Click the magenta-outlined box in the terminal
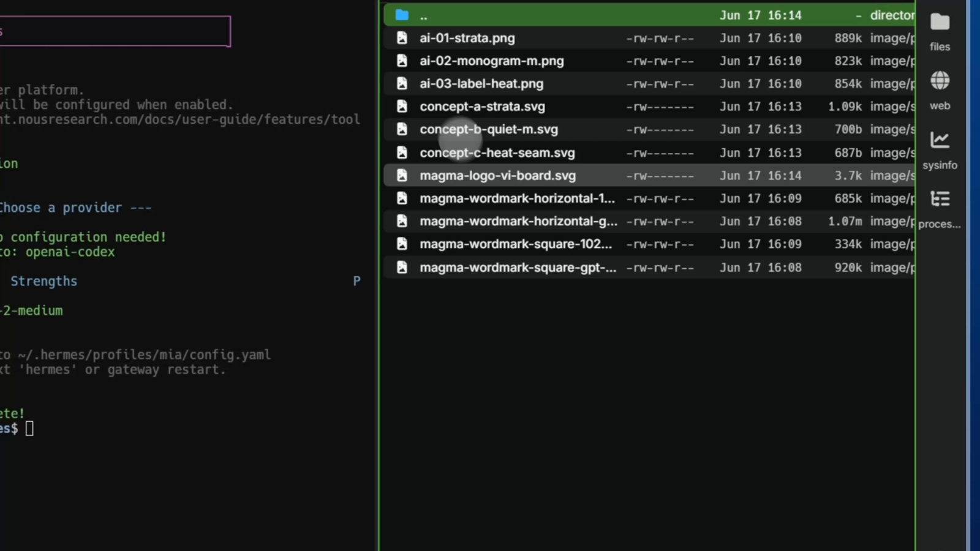 (115, 31)
